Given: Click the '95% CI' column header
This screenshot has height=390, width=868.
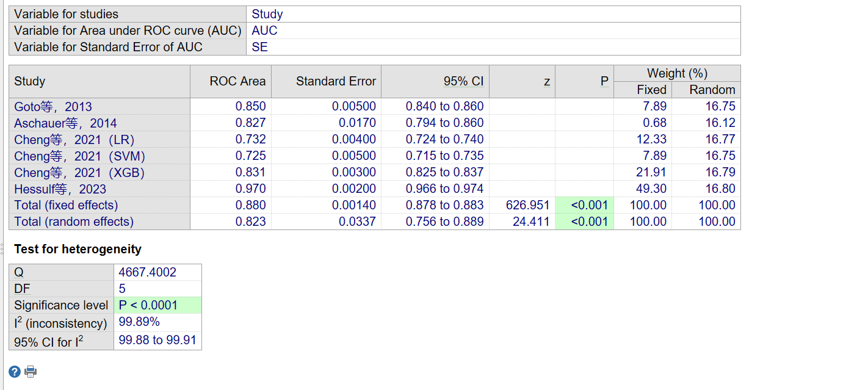Looking at the screenshot, I should click(463, 82).
